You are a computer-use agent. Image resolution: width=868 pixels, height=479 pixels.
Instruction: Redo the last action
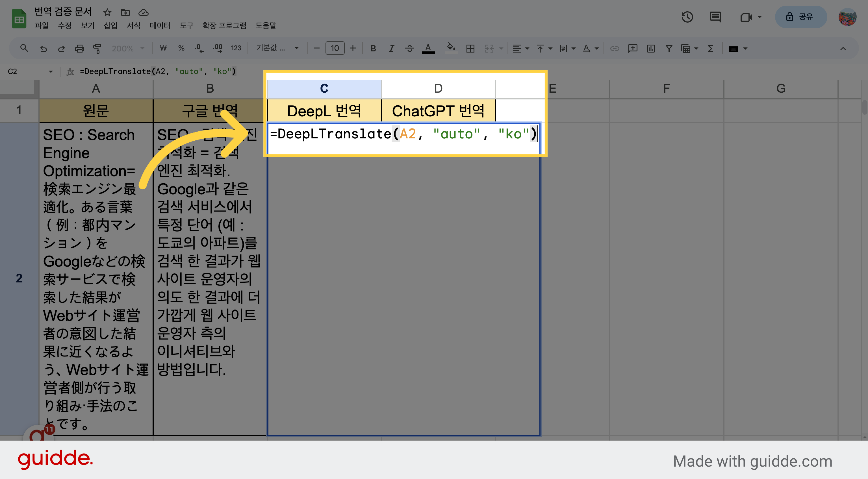(x=61, y=49)
